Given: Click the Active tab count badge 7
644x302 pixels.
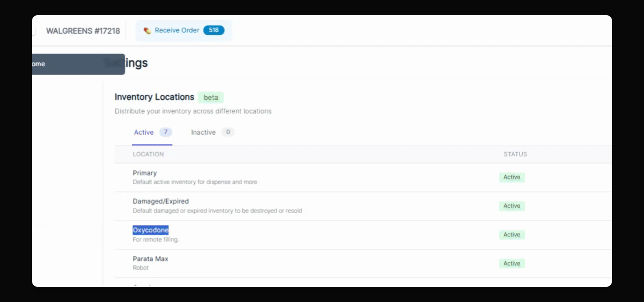Looking at the screenshot, I should click(166, 132).
